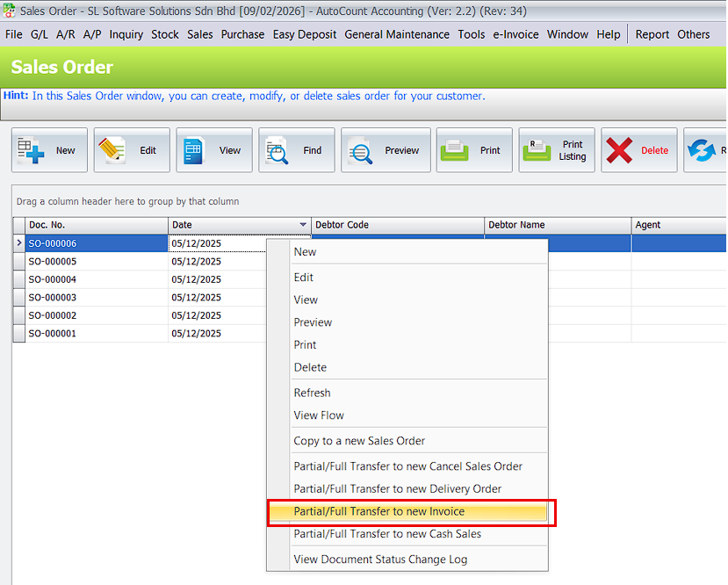Viewport: 728px width, 585px height.
Task: Choose View Flow from context menu
Action: click(319, 415)
